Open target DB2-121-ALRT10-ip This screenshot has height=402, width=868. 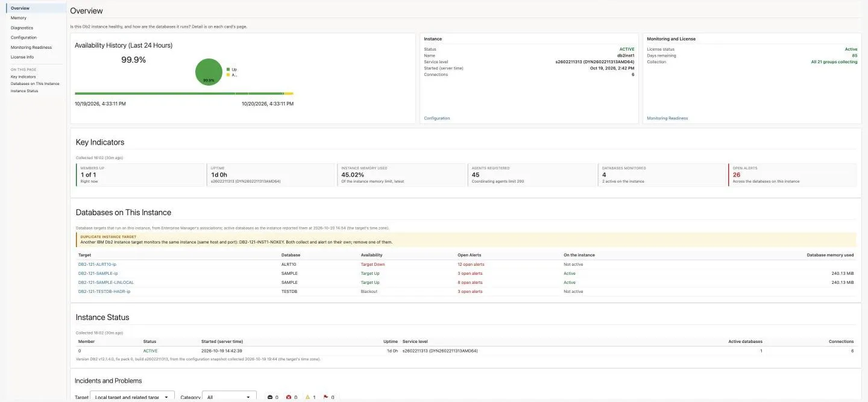pos(97,264)
